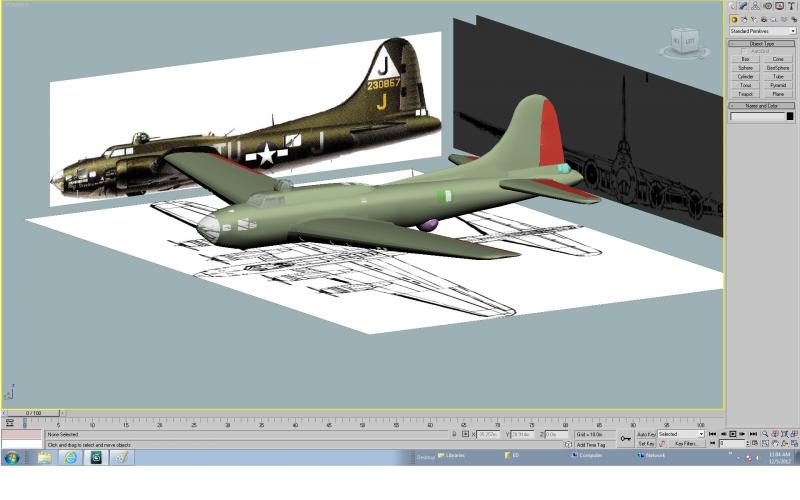Viewport: 800px width, 500px height.
Task: Select the Geometry category icon
Action: pyautogui.click(x=734, y=19)
